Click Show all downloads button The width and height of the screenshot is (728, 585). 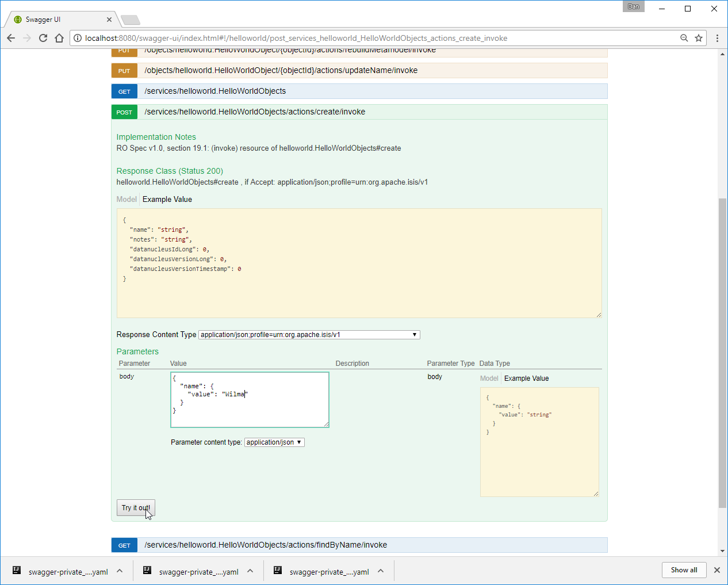pyautogui.click(x=684, y=570)
